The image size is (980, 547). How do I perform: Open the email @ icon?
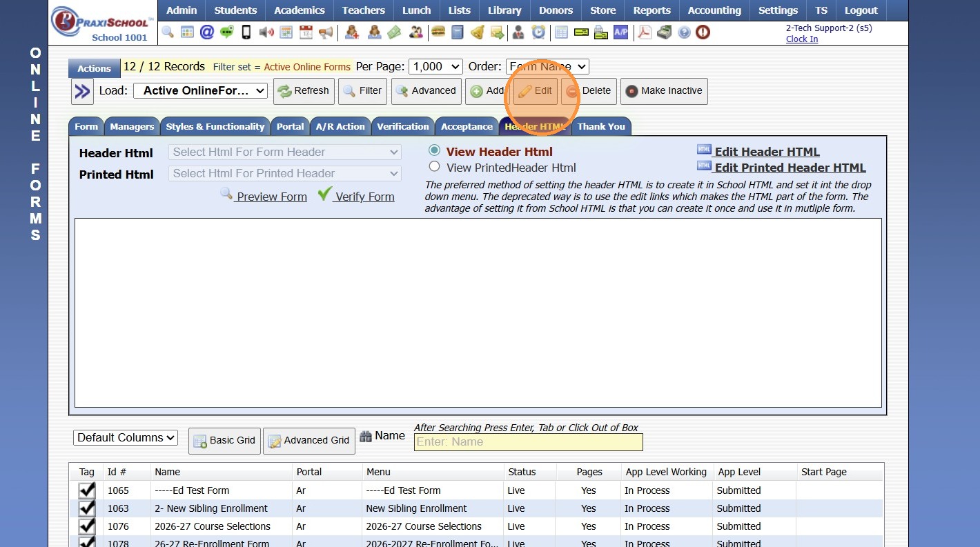click(206, 32)
